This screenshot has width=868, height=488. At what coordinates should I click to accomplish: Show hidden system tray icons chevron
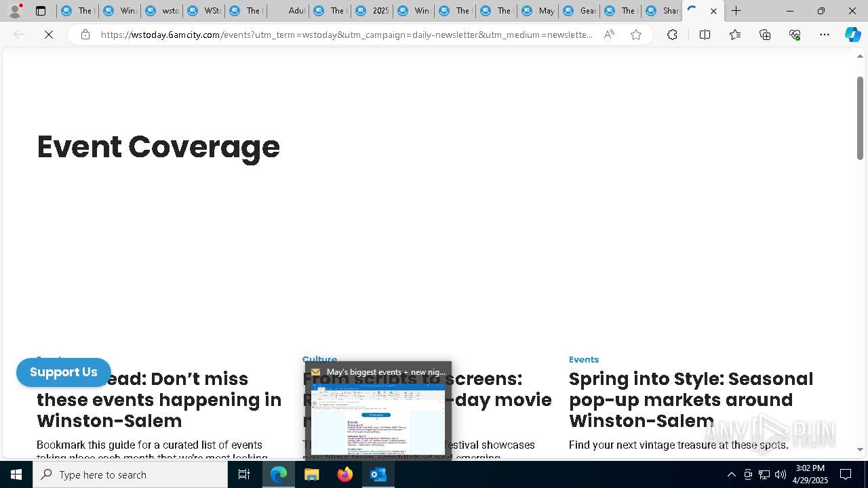click(x=731, y=474)
